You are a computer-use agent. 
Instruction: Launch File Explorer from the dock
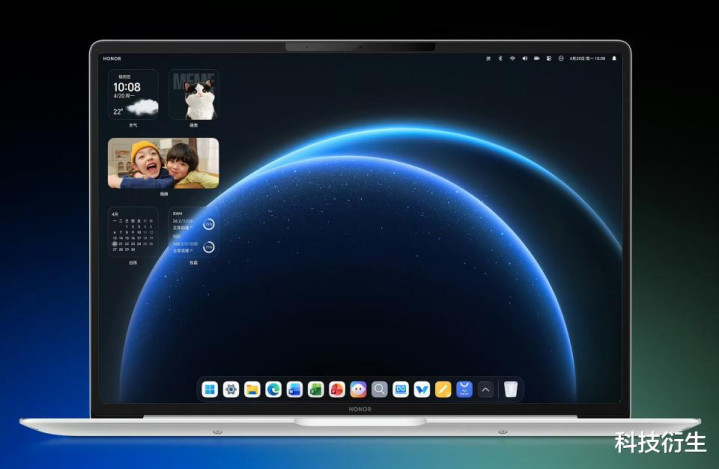point(252,390)
